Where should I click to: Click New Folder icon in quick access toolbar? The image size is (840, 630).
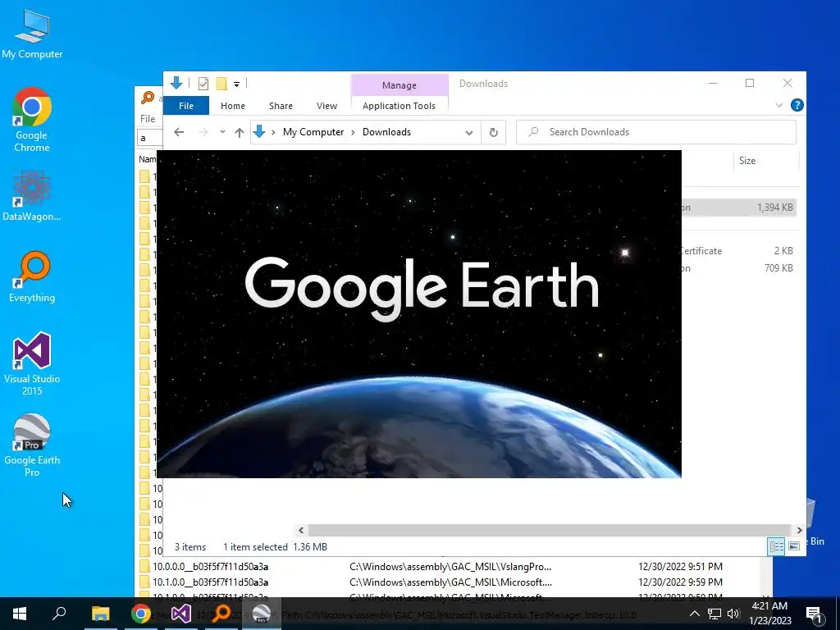pos(221,84)
